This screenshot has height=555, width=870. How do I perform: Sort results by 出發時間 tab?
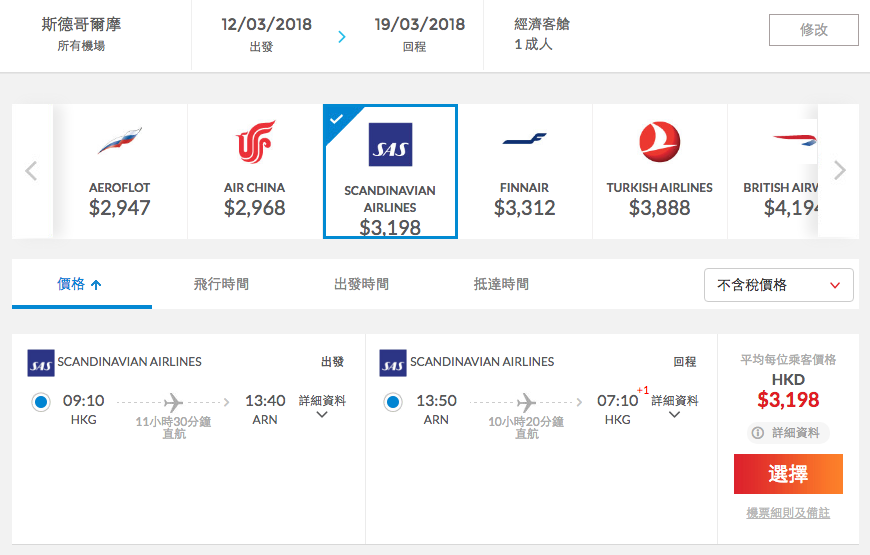tap(361, 285)
